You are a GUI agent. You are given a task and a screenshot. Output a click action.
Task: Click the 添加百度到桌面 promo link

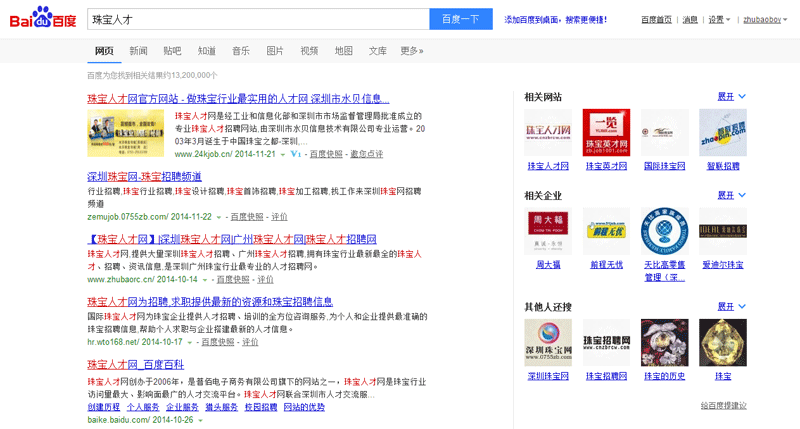[556, 19]
